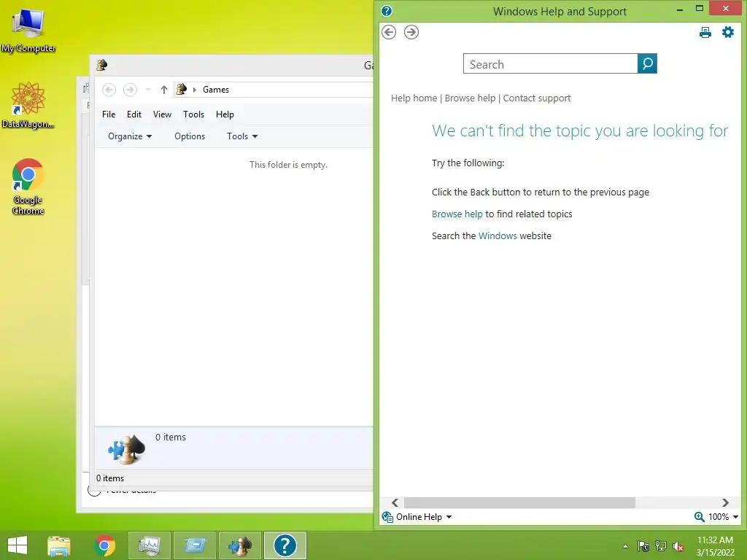Image resolution: width=747 pixels, height=560 pixels.
Task: Click horizontal scrollbar right arrow in help
Action: pos(725,503)
